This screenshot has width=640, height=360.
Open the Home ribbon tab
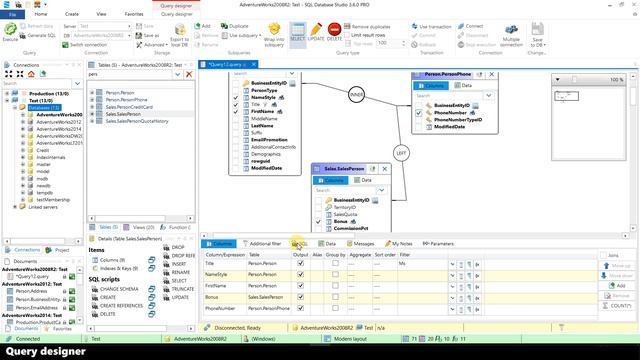coord(41,14)
